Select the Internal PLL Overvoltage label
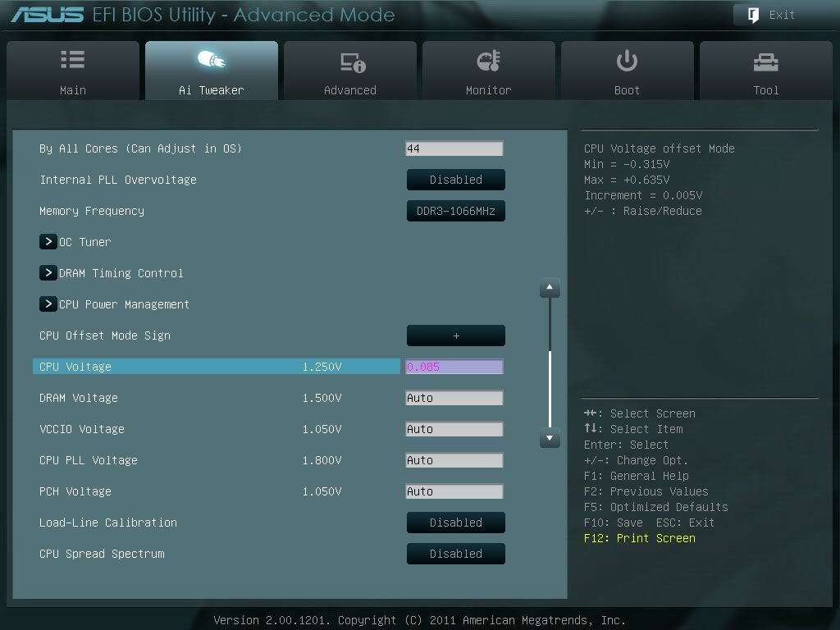The width and height of the screenshot is (840, 630). [118, 180]
